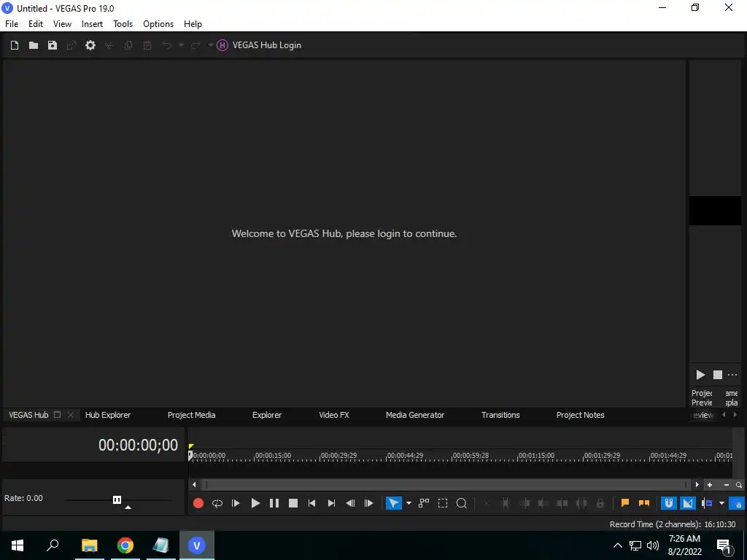Click the timeline zoom magnifier icon

[x=739, y=485]
